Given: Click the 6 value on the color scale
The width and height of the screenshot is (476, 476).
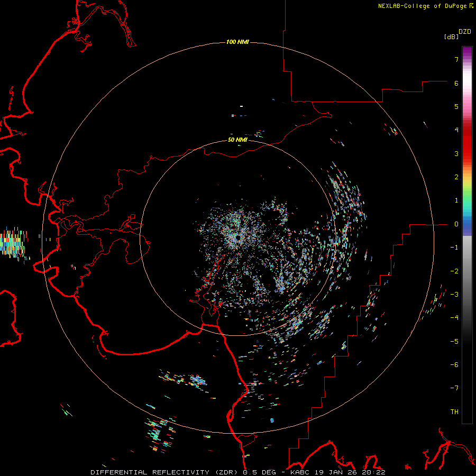Looking at the screenshot, I should coord(456,83).
